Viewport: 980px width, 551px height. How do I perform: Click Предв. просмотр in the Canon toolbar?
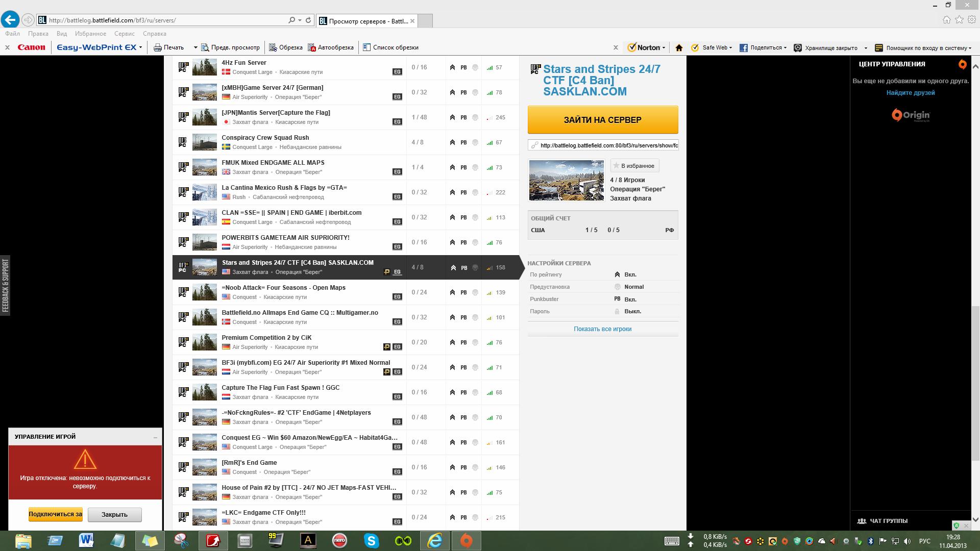pyautogui.click(x=230, y=47)
